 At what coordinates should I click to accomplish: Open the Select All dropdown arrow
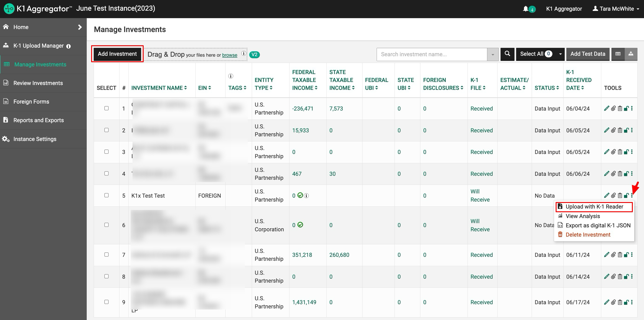(560, 54)
